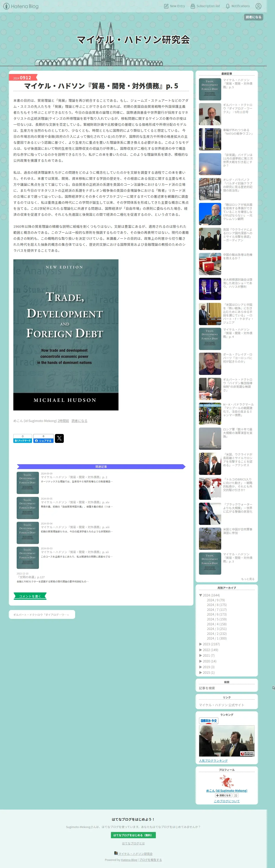Expand the 2022 (149) archive
The width and height of the screenshot is (275, 868).
pos(209,650)
